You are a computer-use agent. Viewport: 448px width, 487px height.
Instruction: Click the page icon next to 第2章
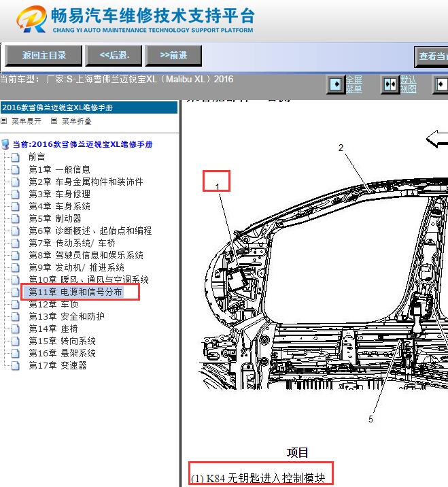tap(16, 182)
